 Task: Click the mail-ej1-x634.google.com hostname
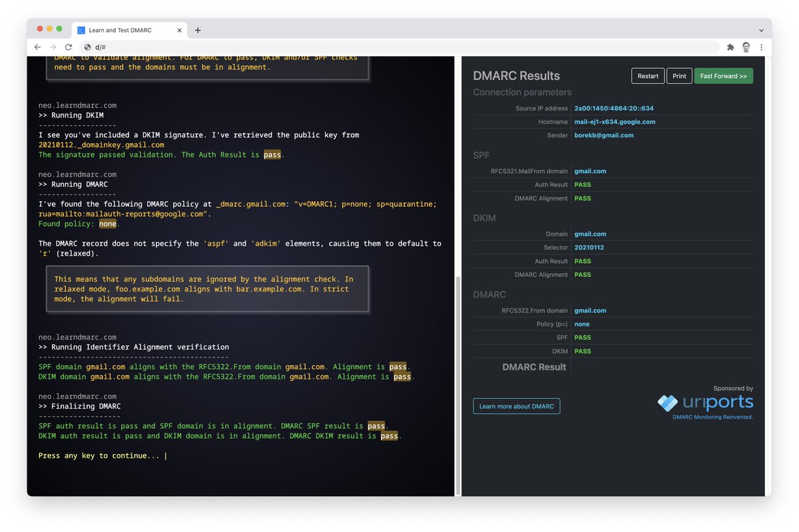point(615,122)
